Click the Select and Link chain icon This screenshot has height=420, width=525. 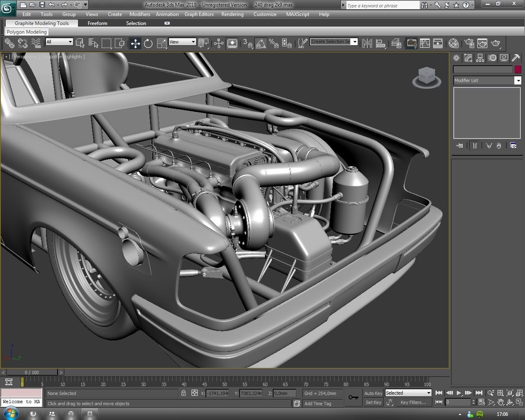pos(9,43)
